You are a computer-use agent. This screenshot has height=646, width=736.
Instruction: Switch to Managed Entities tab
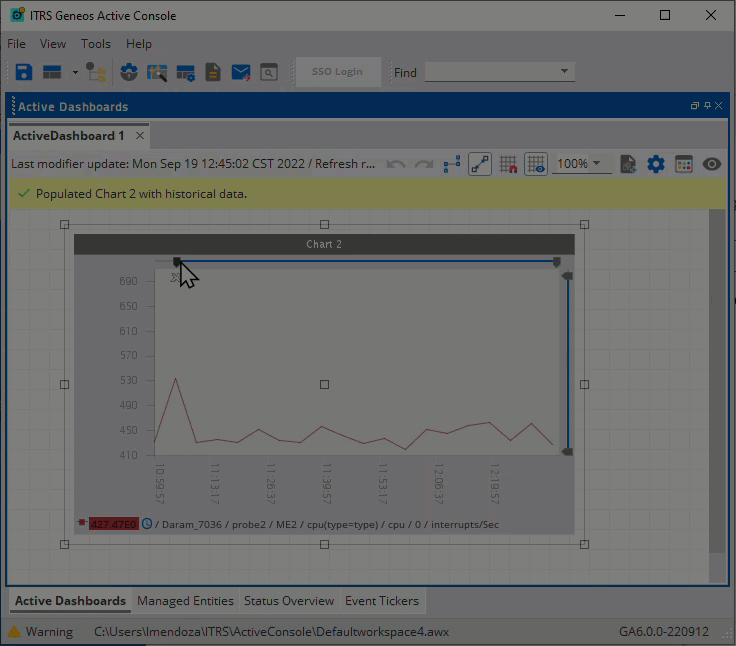(185, 601)
